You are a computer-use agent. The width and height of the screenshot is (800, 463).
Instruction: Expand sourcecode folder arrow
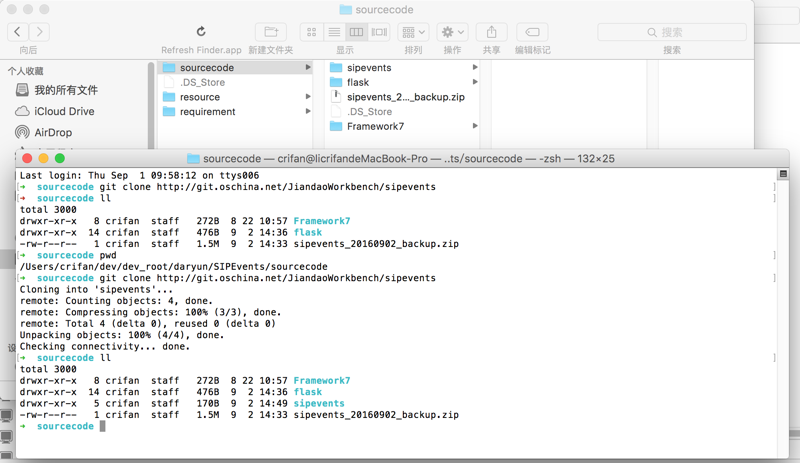[308, 67]
